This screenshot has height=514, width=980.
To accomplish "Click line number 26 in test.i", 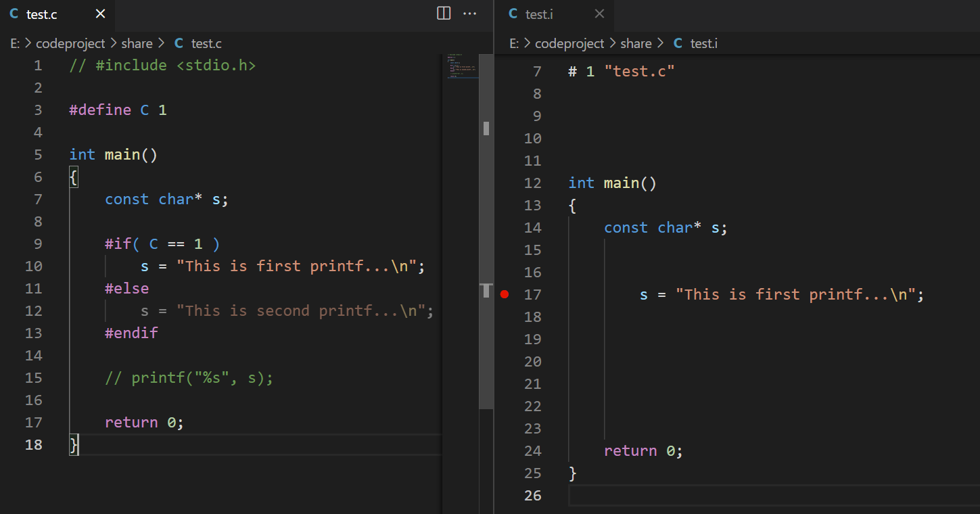I will tap(533, 496).
